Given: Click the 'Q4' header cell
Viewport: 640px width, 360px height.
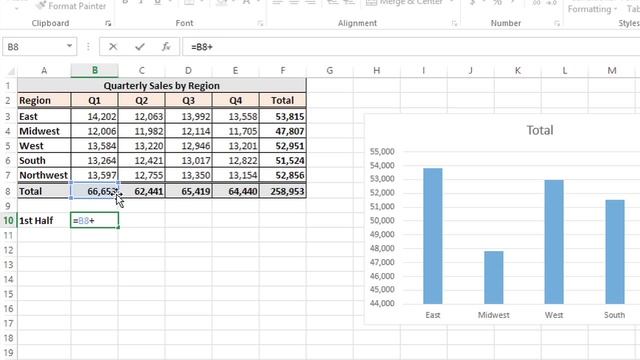Looking at the screenshot, I should pos(236,100).
